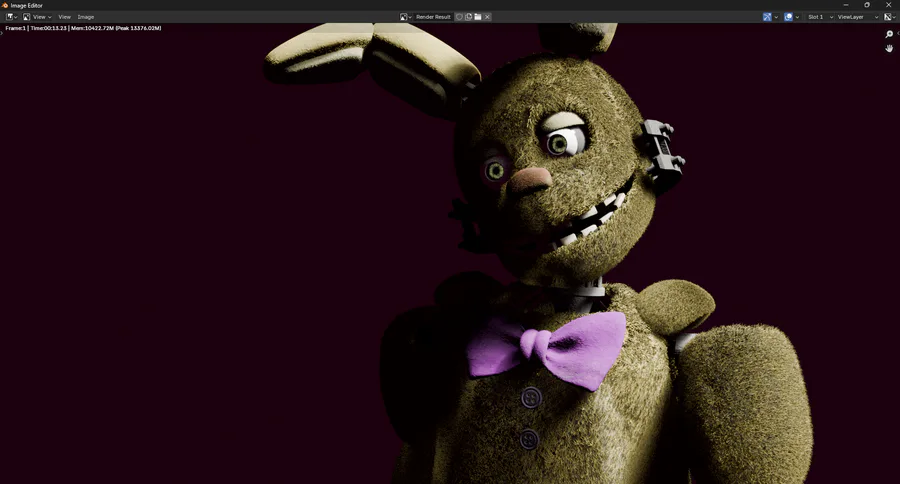900x484 pixels.
Task: Open the View menu
Action: point(64,17)
